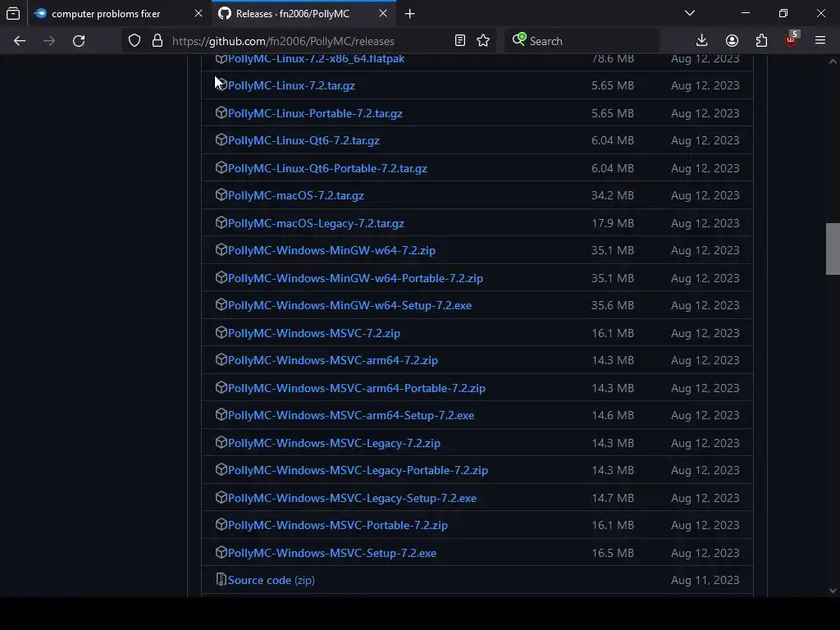Click package icon beside PollyMC-Linux-Qt6-7.2.tar.gz
This screenshot has width=840, height=630.
(221, 139)
